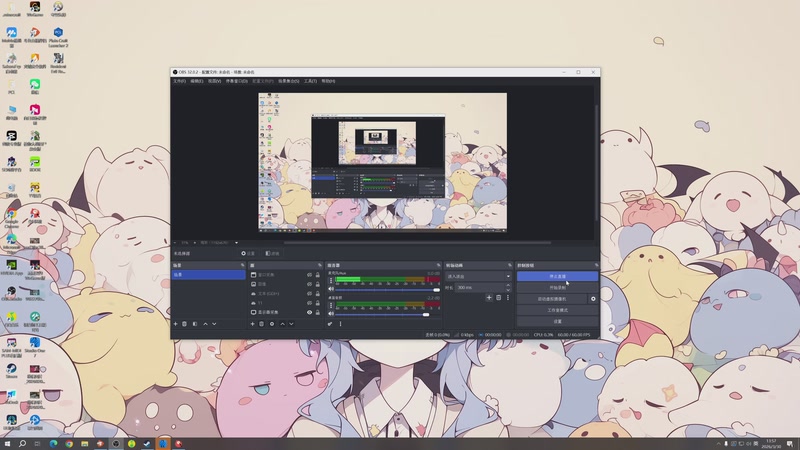Show the 图像 source via eye icon
Image resolution: width=800 pixels, height=450 pixels.
(x=309, y=284)
